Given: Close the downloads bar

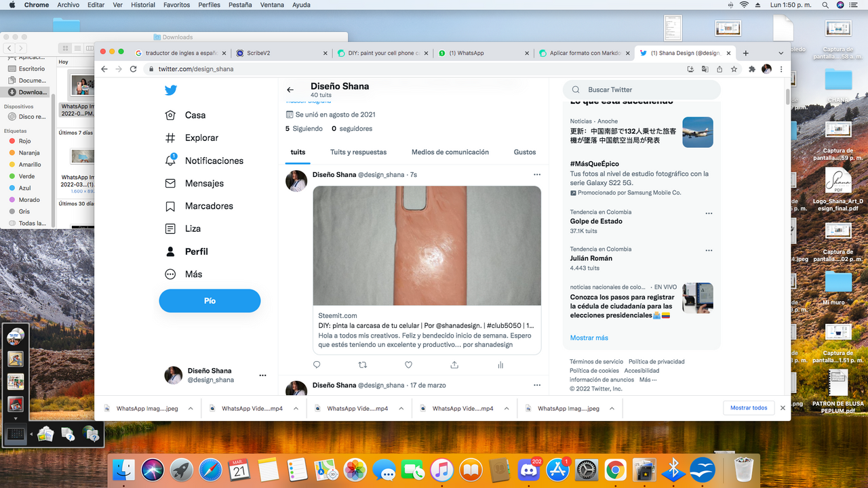Looking at the screenshot, I should pyautogui.click(x=783, y=408).
